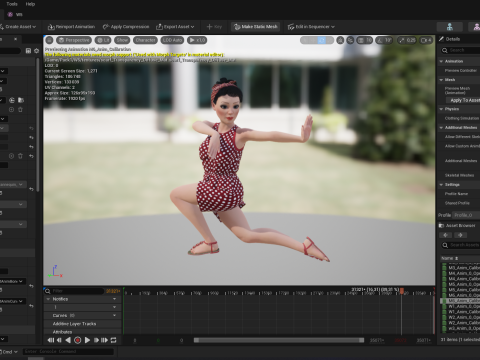This screenshot has width=480, height=360.
Task: Add a Key from the toolbar
Action: tap(214, 27)
